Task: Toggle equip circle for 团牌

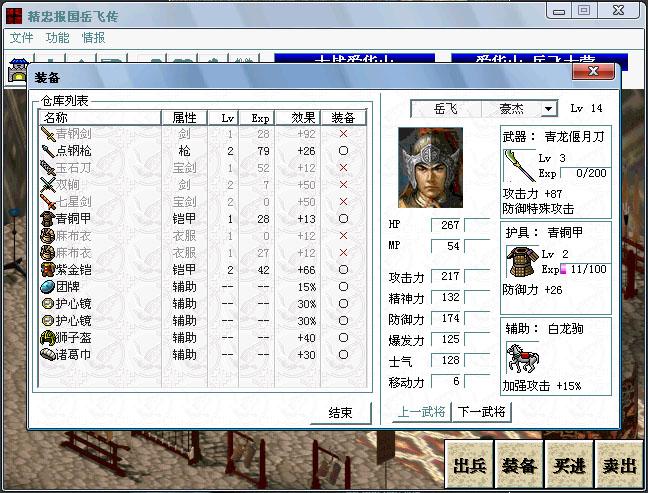Action: point(343,287)
